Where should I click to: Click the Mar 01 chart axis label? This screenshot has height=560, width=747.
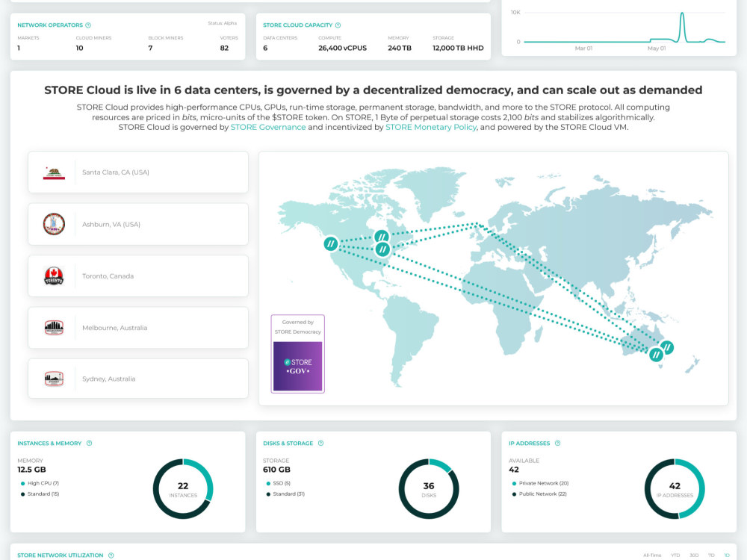(x=583, y=48)
